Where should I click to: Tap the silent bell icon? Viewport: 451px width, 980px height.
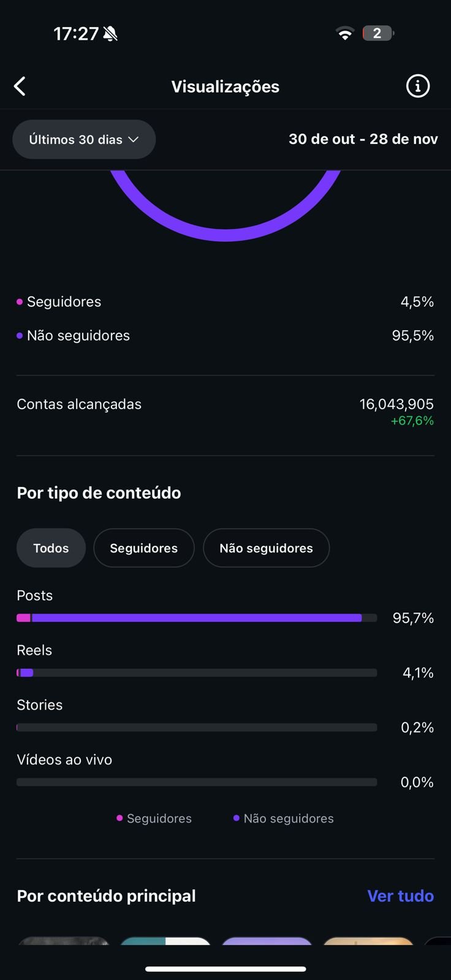click(x=110, y=34)
